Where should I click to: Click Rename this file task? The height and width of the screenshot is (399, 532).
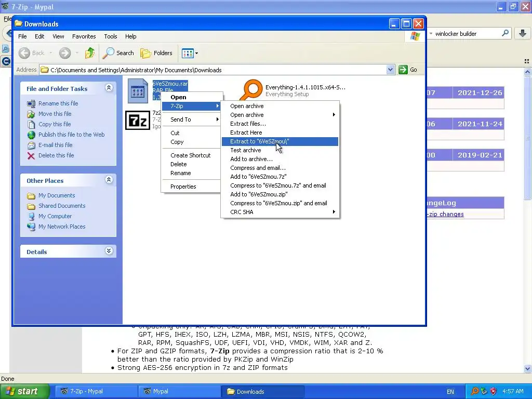click(58, 103)
